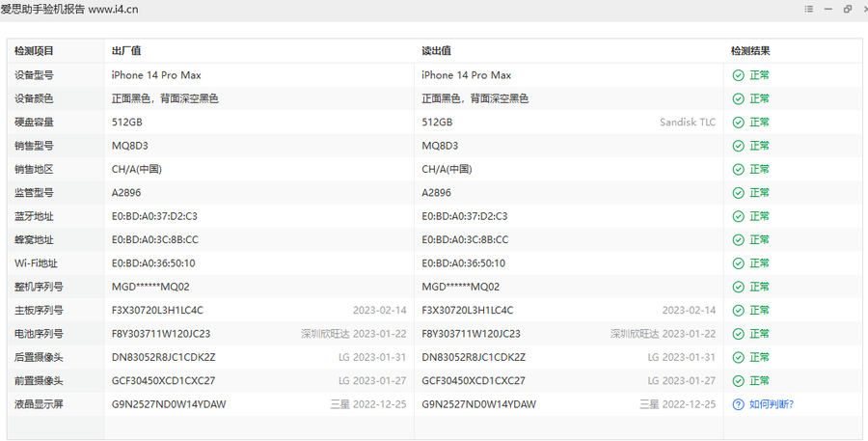Click the 出厂值 column header
868x441 pixels.
(126, 51)
